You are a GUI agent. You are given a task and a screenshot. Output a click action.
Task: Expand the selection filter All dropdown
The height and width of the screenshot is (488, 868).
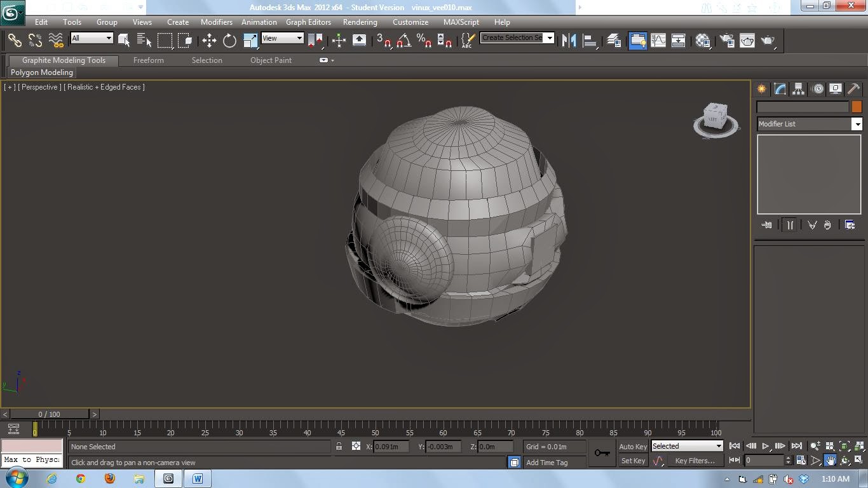[92, 38]
